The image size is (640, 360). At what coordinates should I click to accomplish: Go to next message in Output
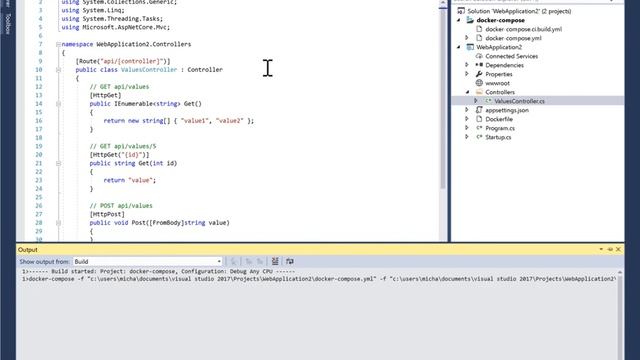260,261
